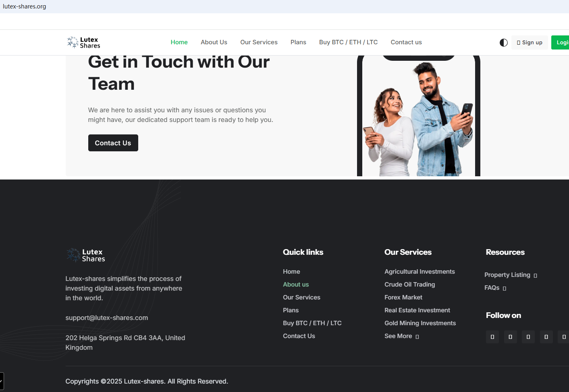The height and width of the screenshot is (392, 569).
Task: Expand See More services list
Action: tap(401, 336)
